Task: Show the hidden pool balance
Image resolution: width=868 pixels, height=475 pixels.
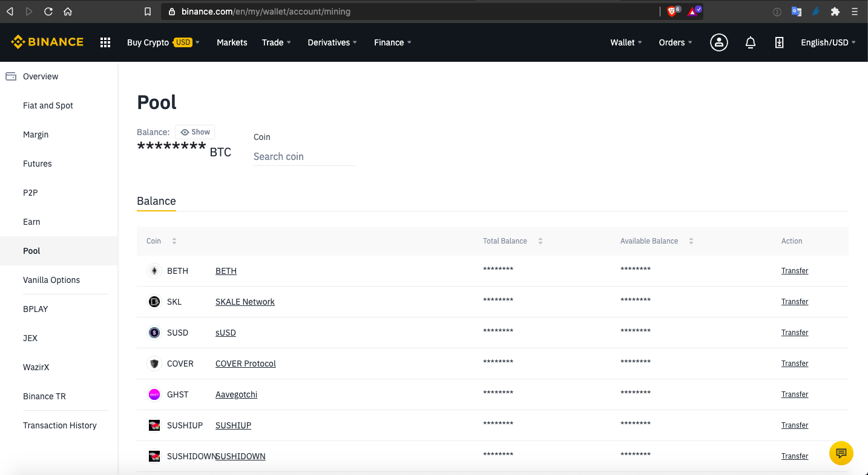Action: (195, 132)
